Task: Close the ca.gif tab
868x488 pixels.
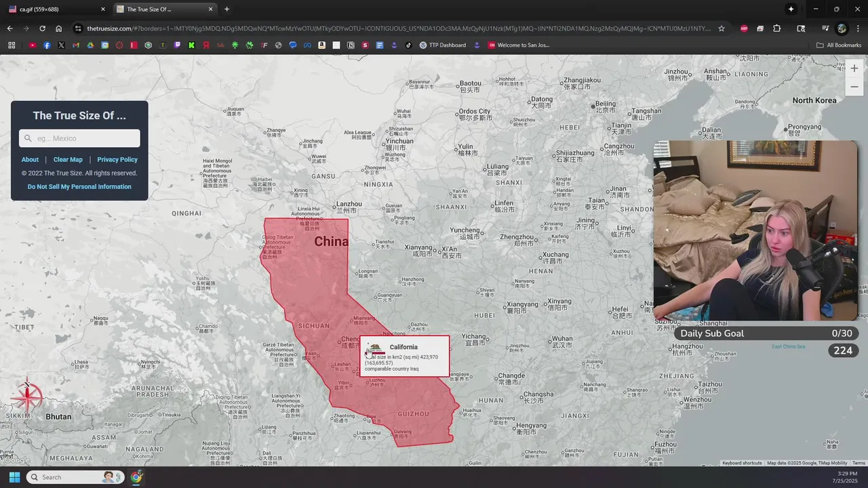Action: tap(103, 9)
